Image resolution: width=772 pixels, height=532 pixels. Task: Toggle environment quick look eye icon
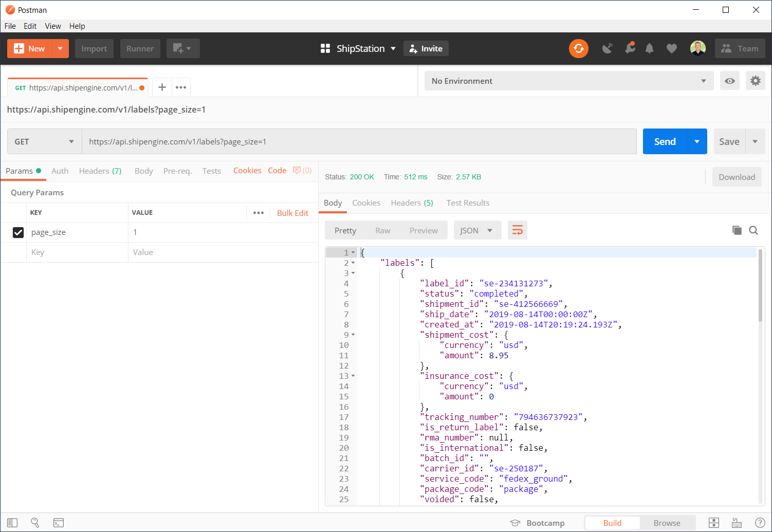point(729,81)
